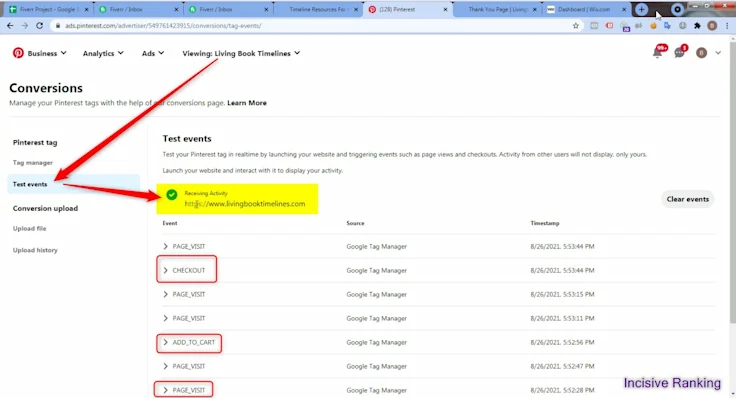This screenshot has height=398, width=736.
Task: Open Chrome three-dot menu
Action: pos(727,26)
